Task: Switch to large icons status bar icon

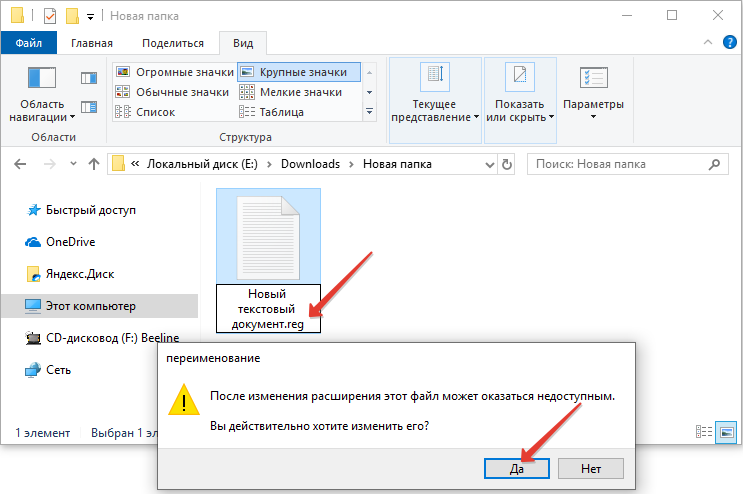Action: tap(726, 432)
